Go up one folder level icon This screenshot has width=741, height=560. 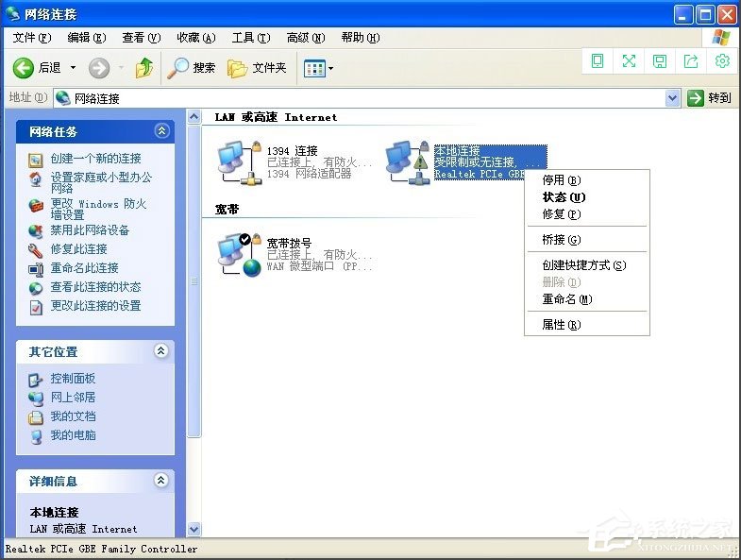pyautogui.click(x=144, y=68)
